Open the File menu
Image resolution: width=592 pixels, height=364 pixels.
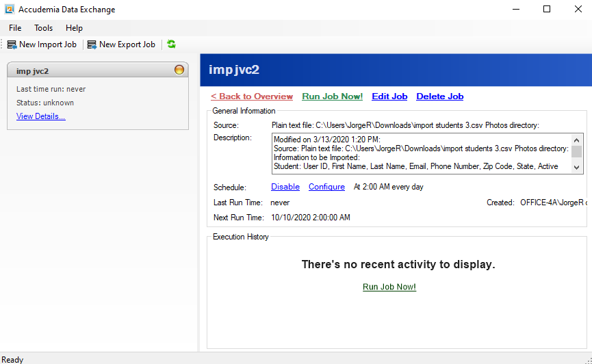(x=15, y=28)
